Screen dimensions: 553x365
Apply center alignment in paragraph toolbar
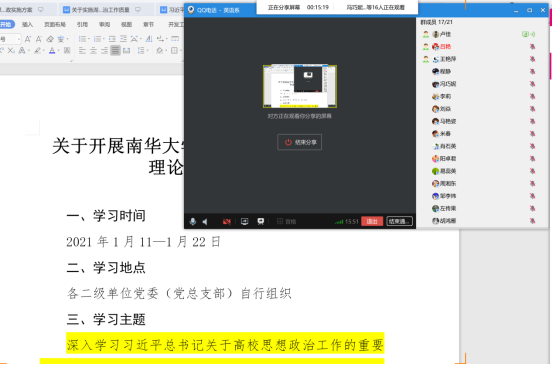click(93, 51)
